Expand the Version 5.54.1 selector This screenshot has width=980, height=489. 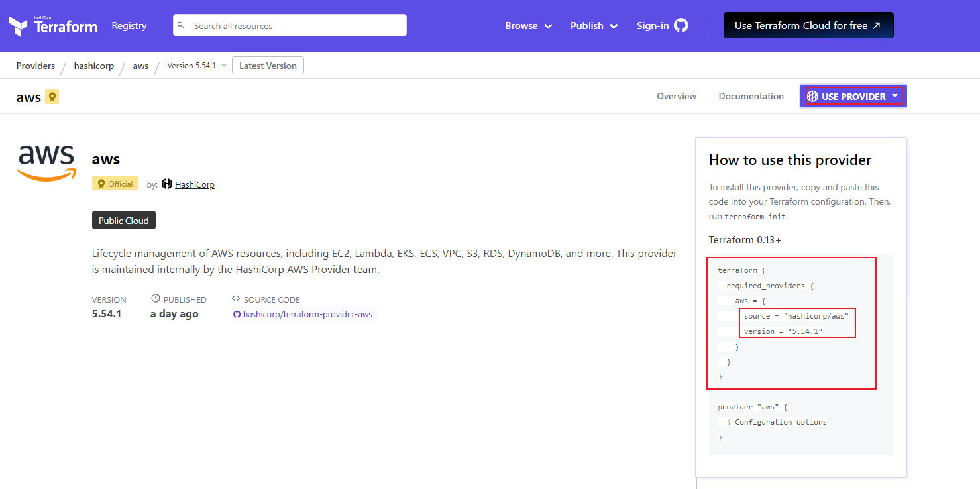coord(197,66)
